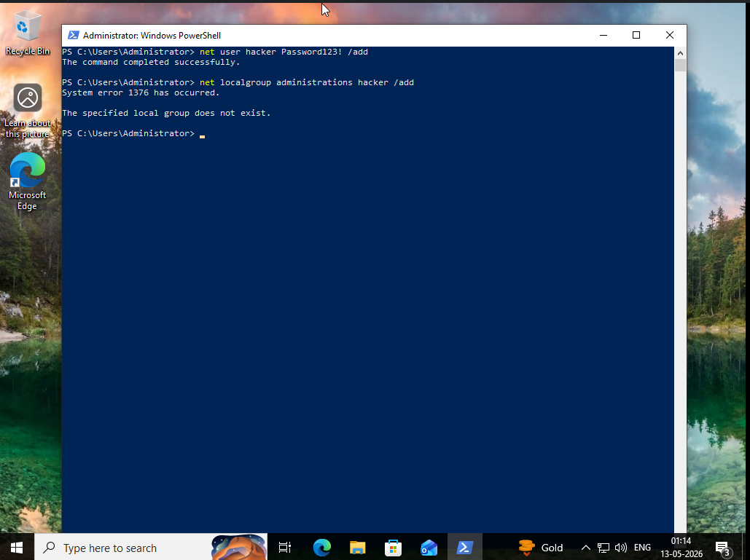Screen dimensions: 750x560
Task: Click the Administrator: Windows PowerShell title text
Action: [152, 36]
